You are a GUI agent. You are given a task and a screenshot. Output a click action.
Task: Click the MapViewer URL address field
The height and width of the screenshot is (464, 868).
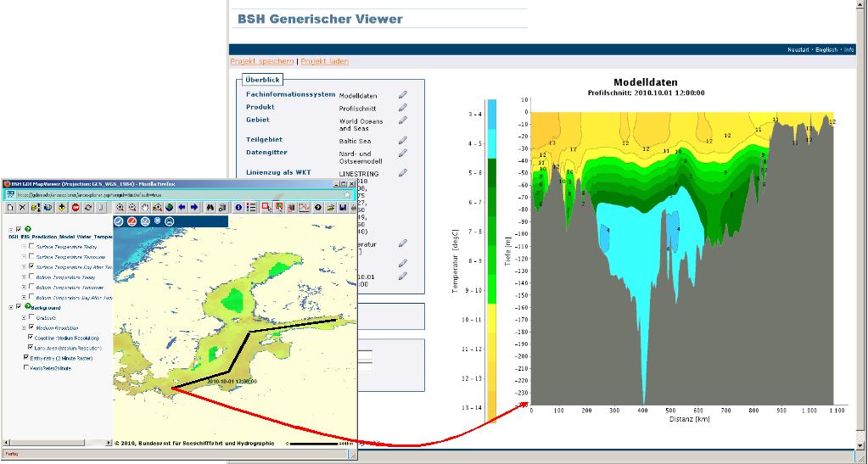pyautogui.click(x=177, y=194)
